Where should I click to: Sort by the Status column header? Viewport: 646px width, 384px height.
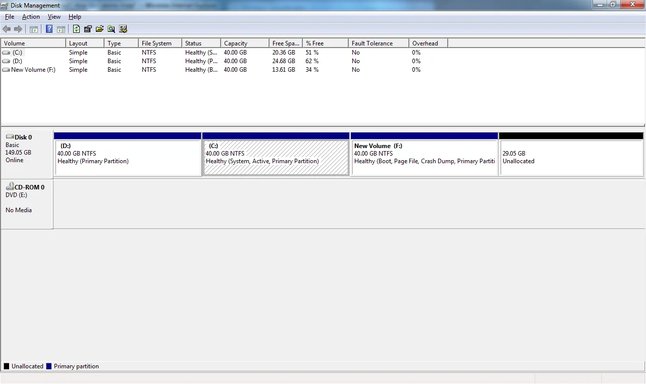pos(201,43)
